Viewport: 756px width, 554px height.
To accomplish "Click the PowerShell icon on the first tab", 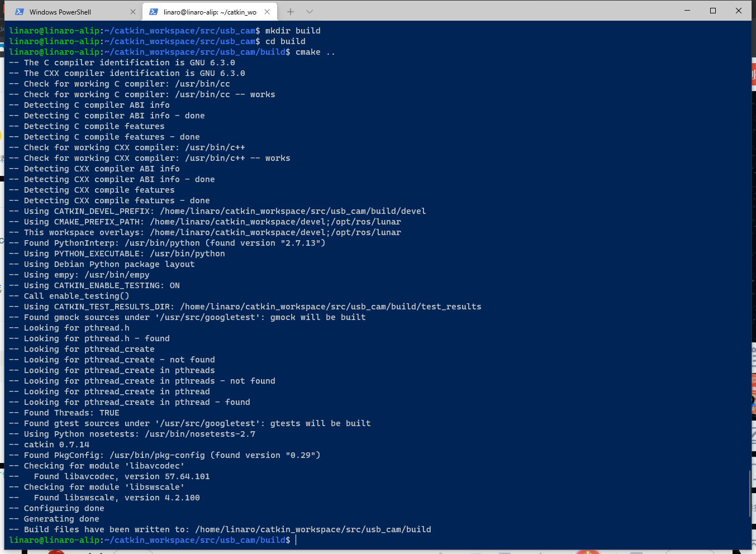I will 20,12.
